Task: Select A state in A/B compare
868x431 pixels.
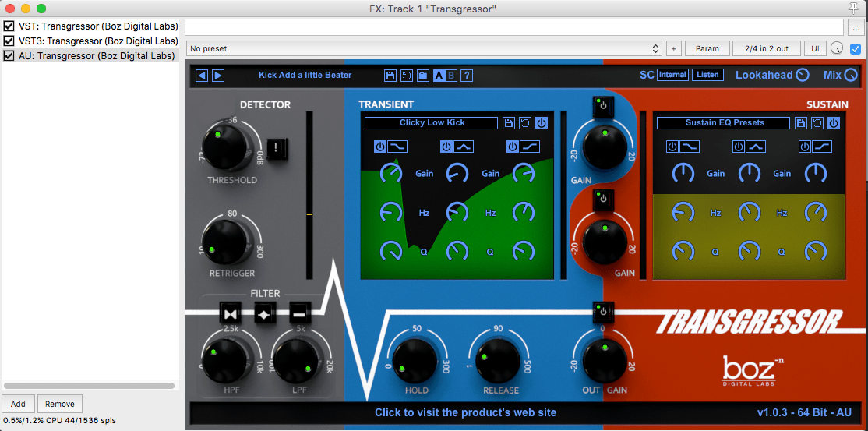Action: click(439, 76)
